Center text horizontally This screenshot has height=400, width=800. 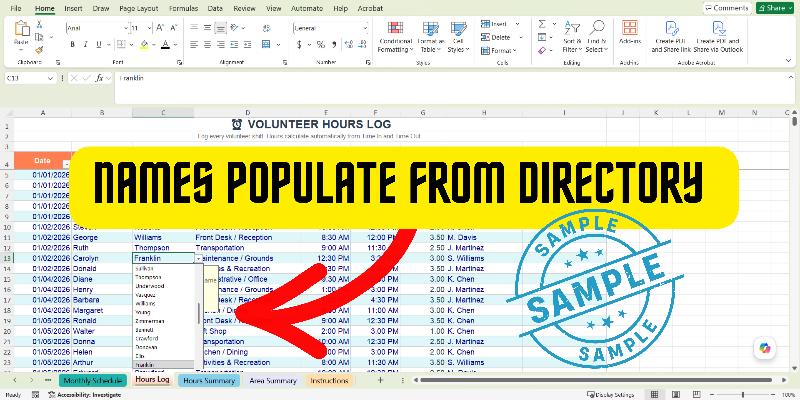[x=207, y=44]
